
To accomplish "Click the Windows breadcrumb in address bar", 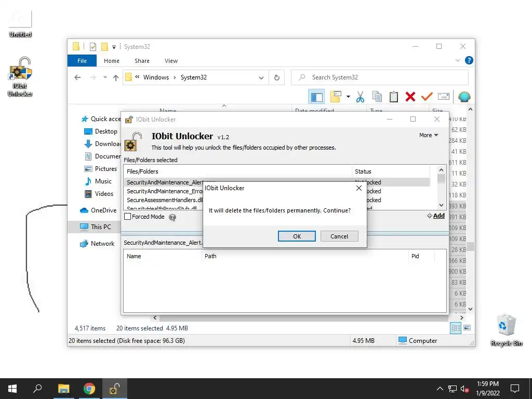I will click(x=156, y=77).
